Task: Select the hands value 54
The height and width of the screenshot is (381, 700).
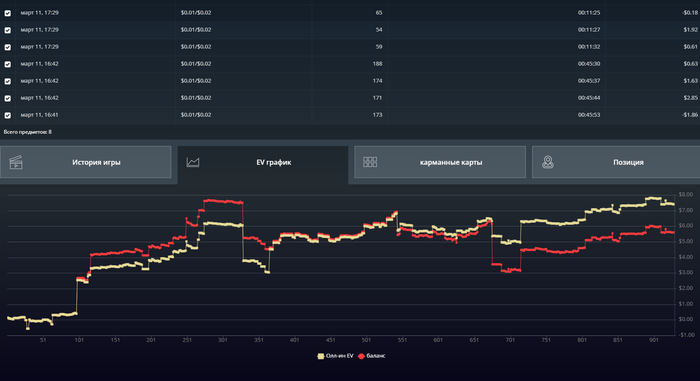Action: [379, 30]
